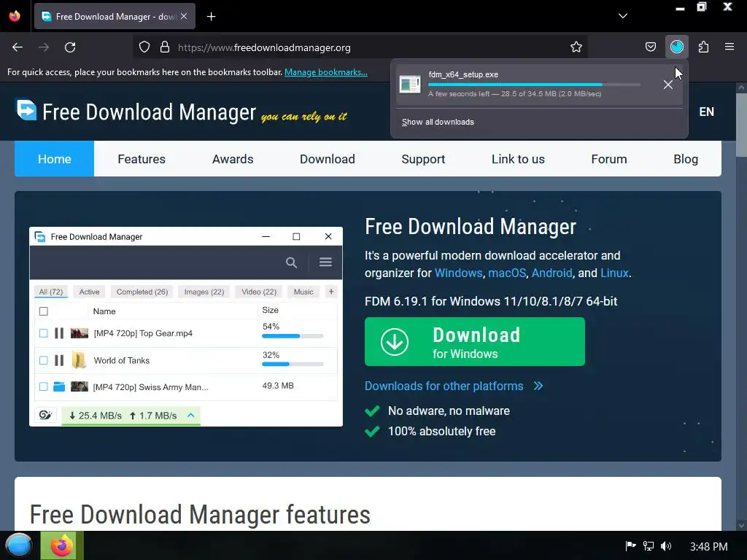Select the All (72) filter tab
The height and width of the screenshot is (560, 747).
click(51, 292)
